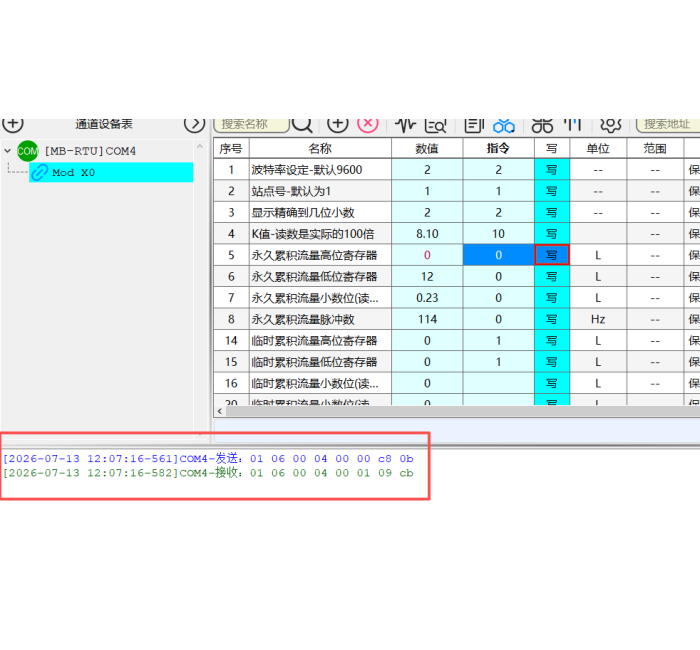Click the link icon next to Mod X0
The width and height of the screenshot is (700, 650).
39,172
